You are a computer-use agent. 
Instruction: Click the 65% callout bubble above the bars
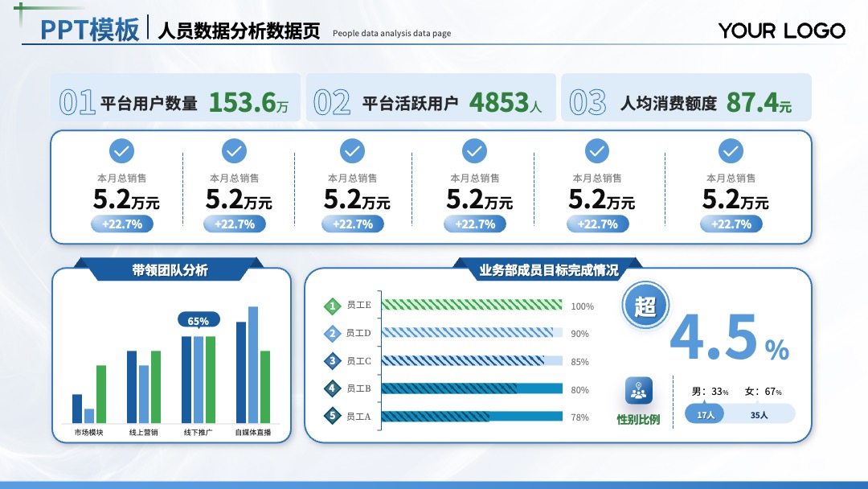(x=199, y=321)
